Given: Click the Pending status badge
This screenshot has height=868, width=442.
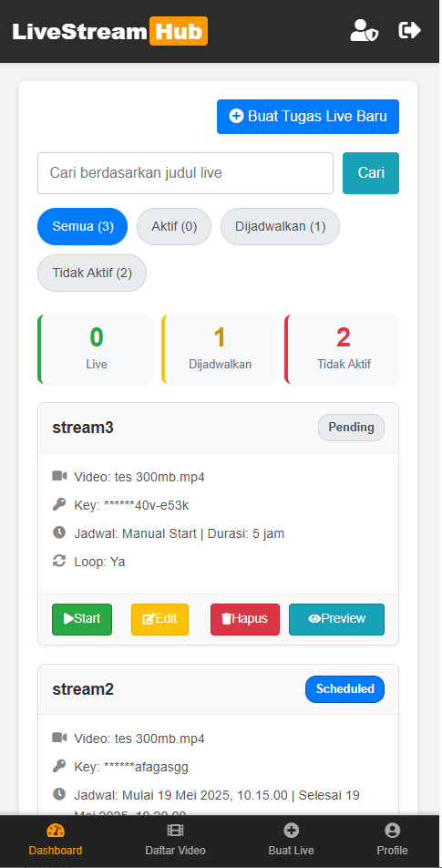Looking at the screenshot, I should [x=351, y=428].
